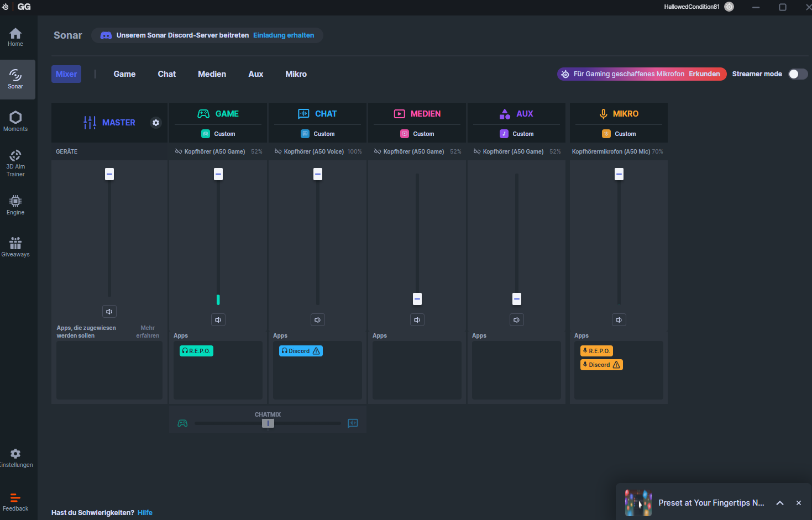This screenshot has width=812, height=520.
Task: Click the ChatMix balance slider handle
Action: (268, 423)
